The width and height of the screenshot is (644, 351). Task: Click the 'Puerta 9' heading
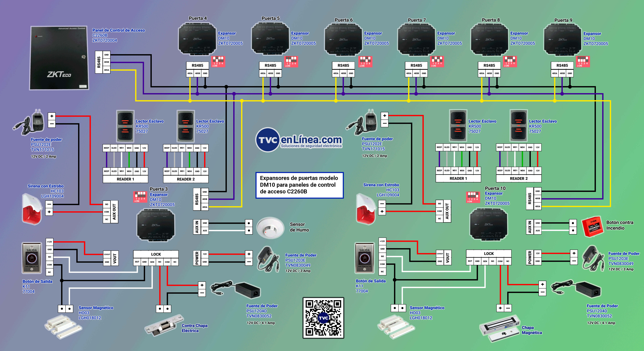click(563, 20)
